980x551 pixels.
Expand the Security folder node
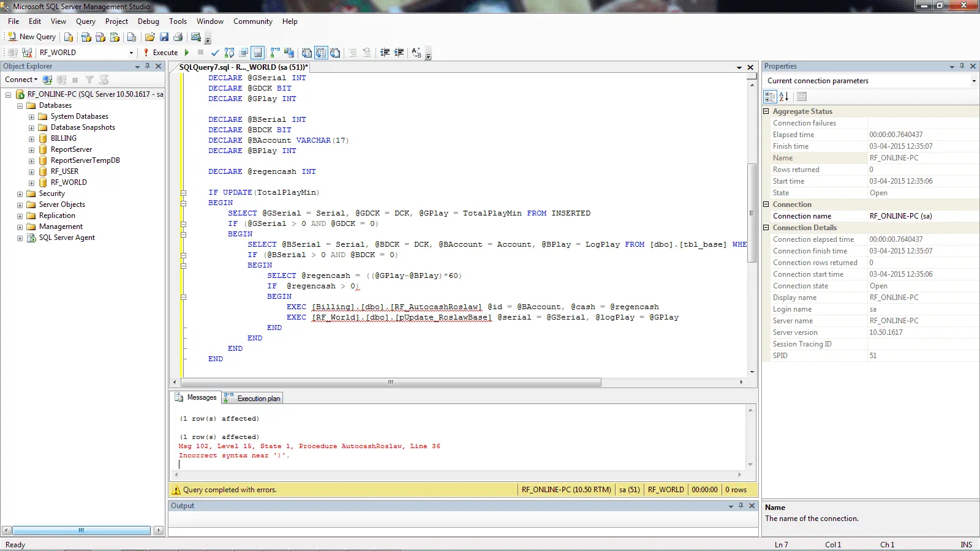point(20,193)
